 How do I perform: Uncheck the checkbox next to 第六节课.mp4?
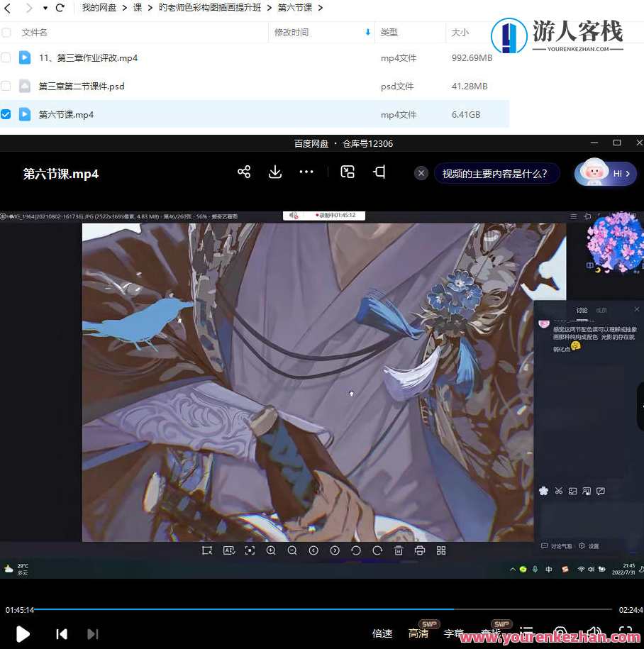click(6, 113)
